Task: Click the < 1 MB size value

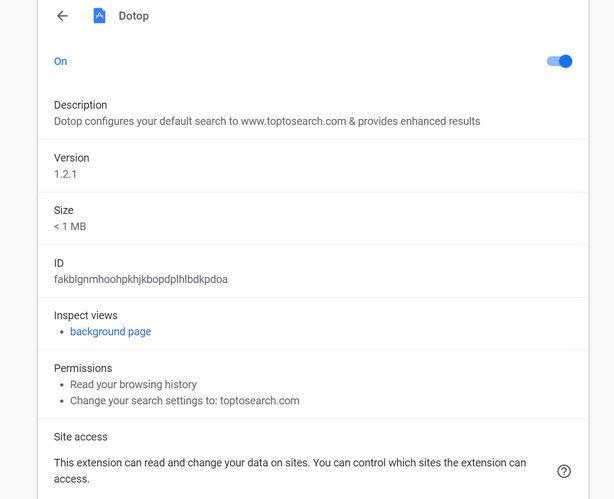Action: (x=70, y=227)
